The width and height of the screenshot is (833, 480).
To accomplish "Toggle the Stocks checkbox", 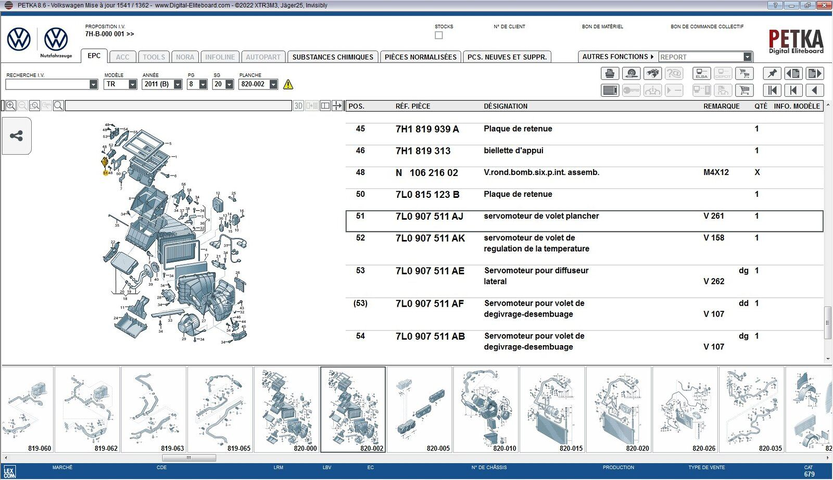I will [x=439, y=35].
